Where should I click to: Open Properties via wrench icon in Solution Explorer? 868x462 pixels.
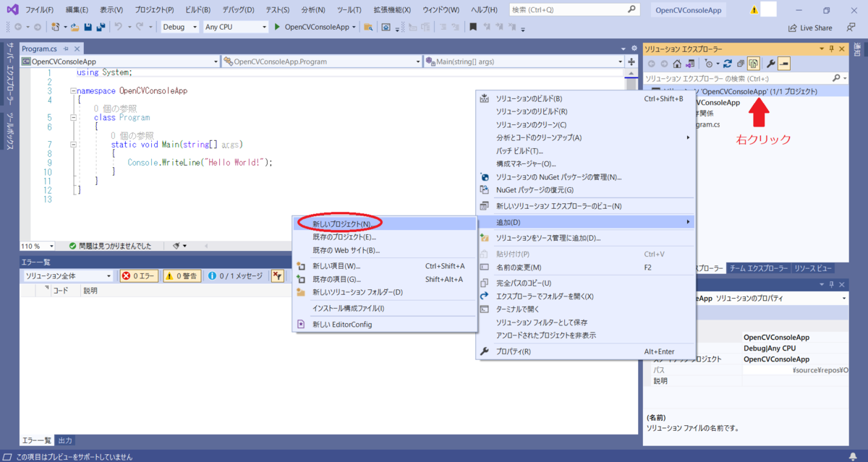pos(771,64)
